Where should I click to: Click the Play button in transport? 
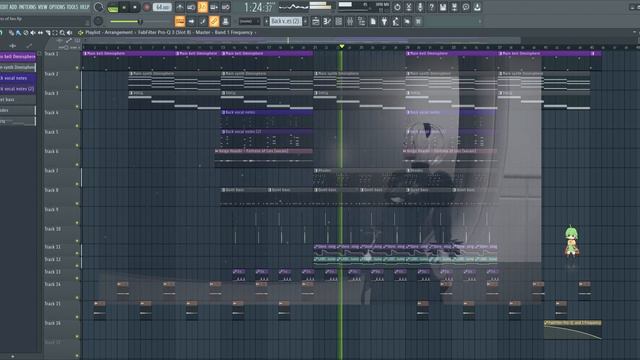coord(124,7)
